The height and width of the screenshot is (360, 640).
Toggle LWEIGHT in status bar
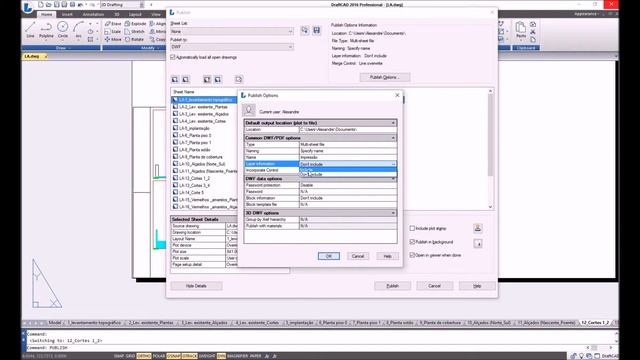click(x=207, y=356)
